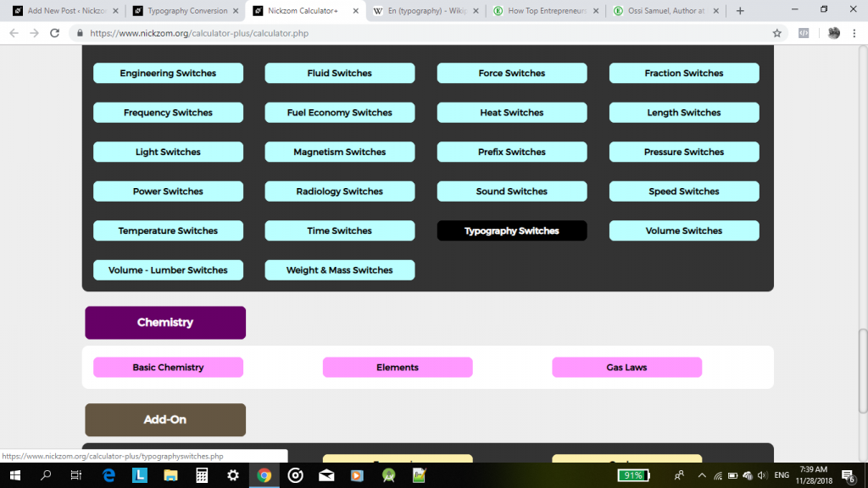Launch Microsoft Edge from taskbar

click(x=108, y=475)
